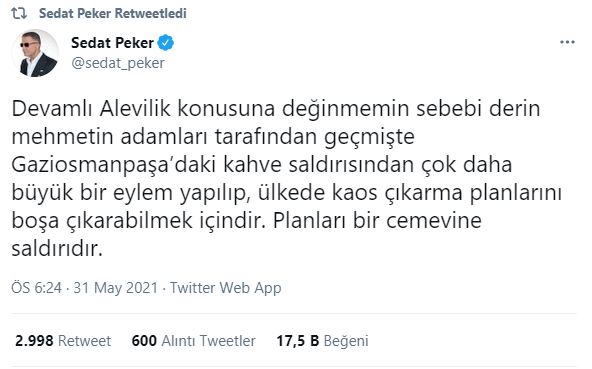Open the "Sedat Peker Retweetledi" notice link
This screenshot has width=592, height=369.
(x=113, y=14)
